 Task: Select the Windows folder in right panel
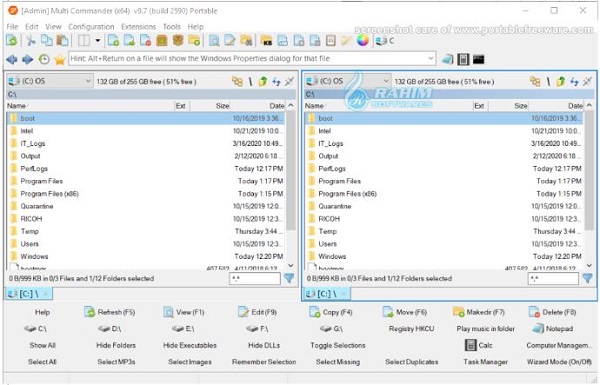[x=443, y=256]
